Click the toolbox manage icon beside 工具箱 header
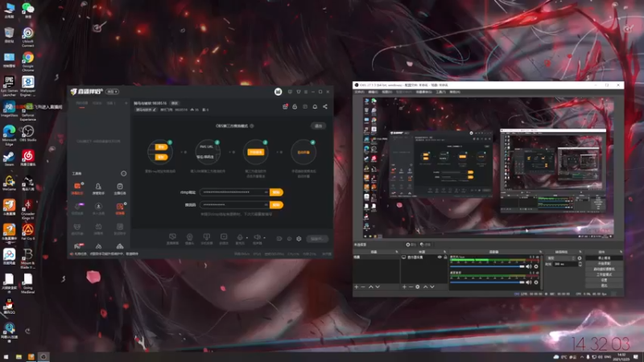Viewport: 644px width, 362px height. coord(124,174)
